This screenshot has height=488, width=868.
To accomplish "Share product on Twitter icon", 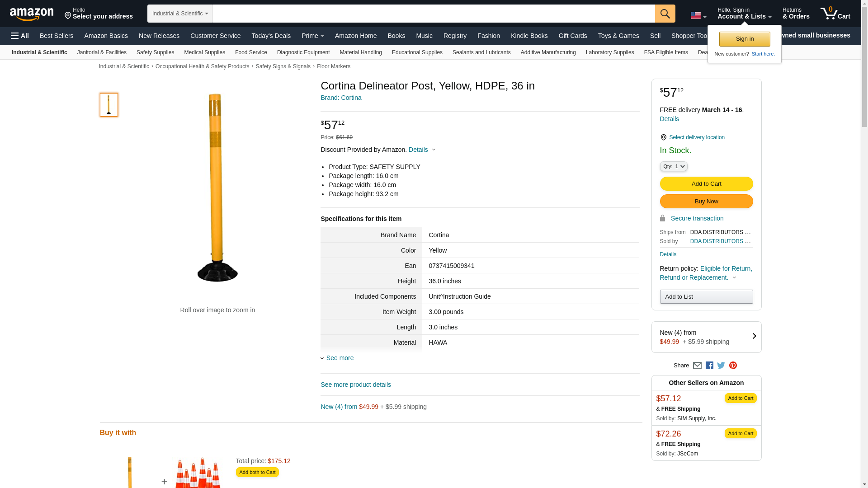I will (721, 366).
